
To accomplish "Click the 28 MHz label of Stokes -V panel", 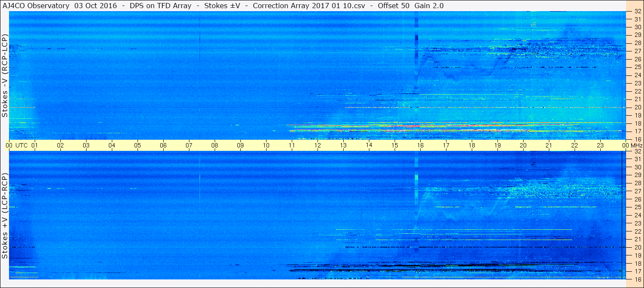I will point(637,43).
